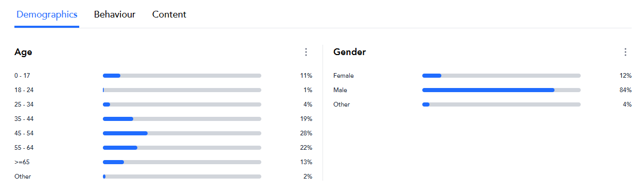Select the Content tab
The height and width of the screenshot is (193, 644).
169,14
